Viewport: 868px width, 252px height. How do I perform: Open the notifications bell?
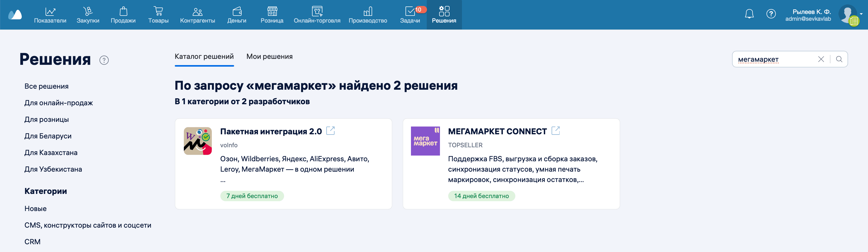pyautogui.click(x=749, y=14)
